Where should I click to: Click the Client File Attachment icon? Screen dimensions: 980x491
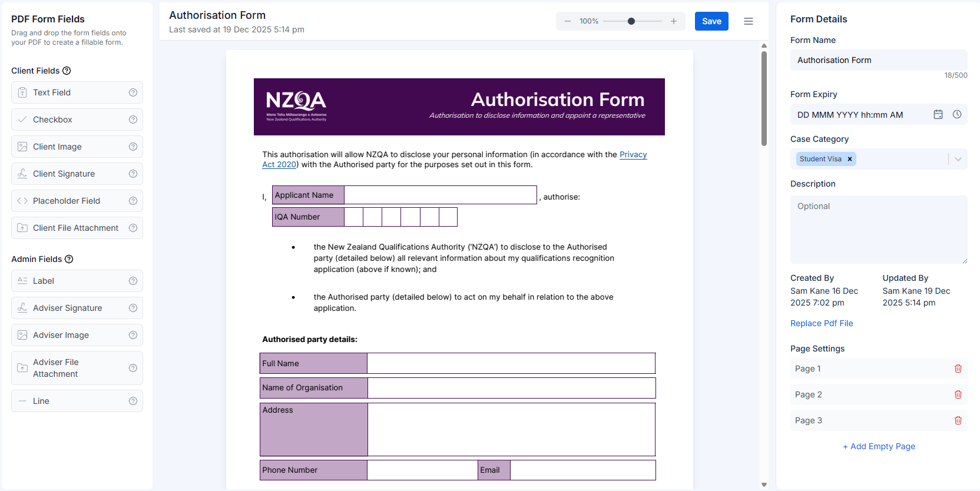[22, 227]
